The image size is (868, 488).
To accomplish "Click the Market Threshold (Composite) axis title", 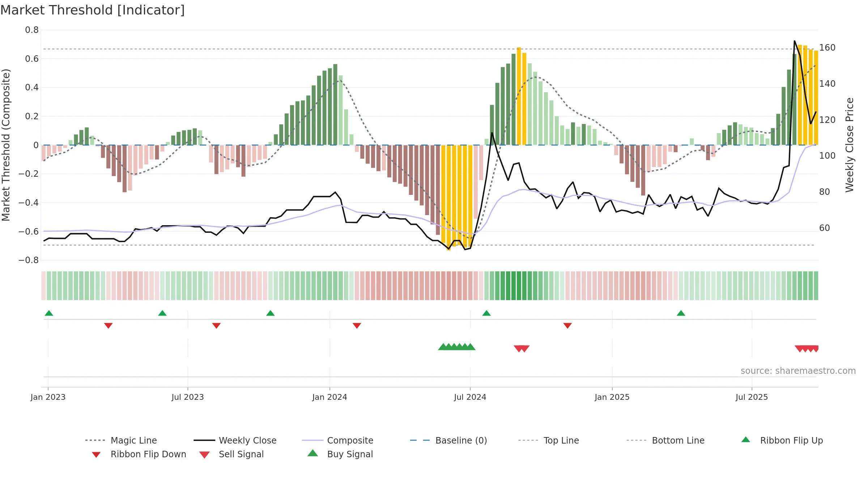I will coord(6,145).
